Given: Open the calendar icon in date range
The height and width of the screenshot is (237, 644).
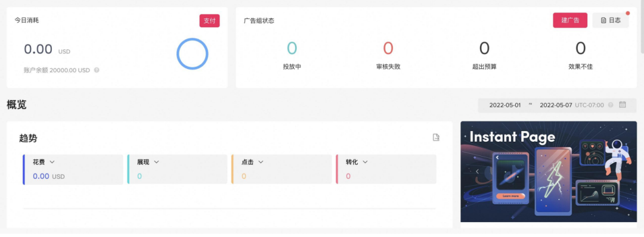Looking at the screenshot, I should pyautogui.click(x=622, y=105).
